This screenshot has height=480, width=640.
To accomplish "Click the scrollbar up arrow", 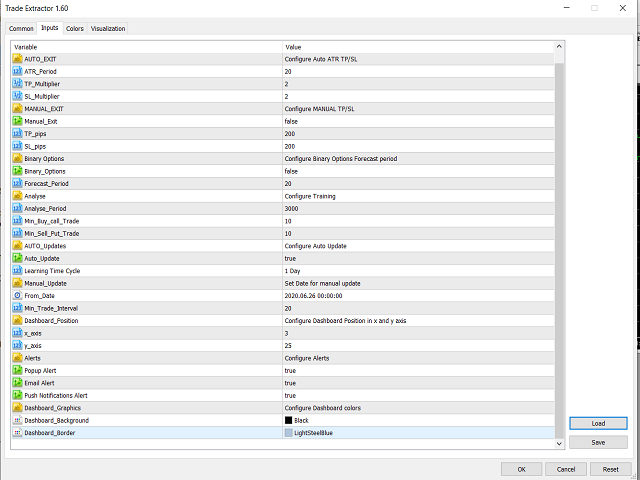I will [559, 46].
